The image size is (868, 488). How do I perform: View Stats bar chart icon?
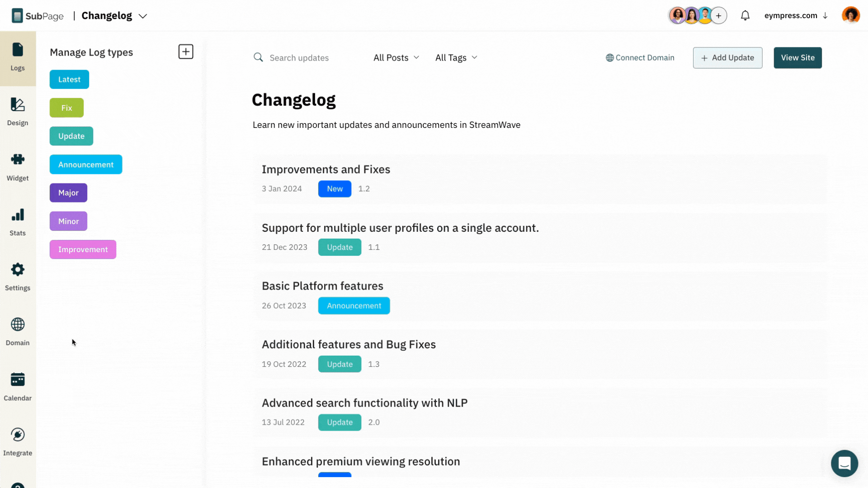point(18,215)
